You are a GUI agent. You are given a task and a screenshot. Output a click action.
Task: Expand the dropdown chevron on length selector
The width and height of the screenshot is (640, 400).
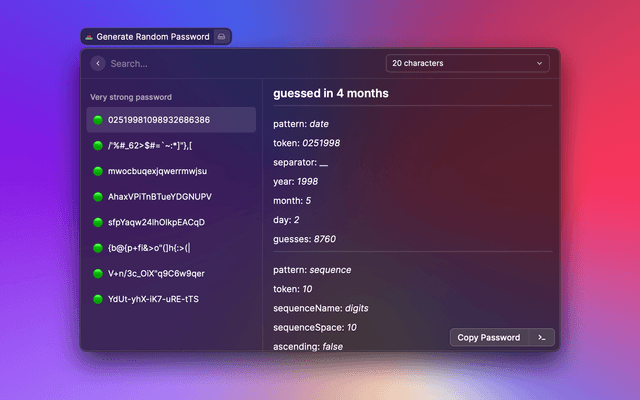540,63
